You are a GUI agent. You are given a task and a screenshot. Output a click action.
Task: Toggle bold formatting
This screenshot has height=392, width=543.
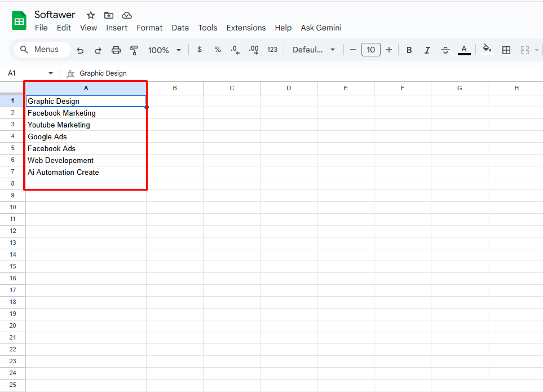[x=409, y=50]
